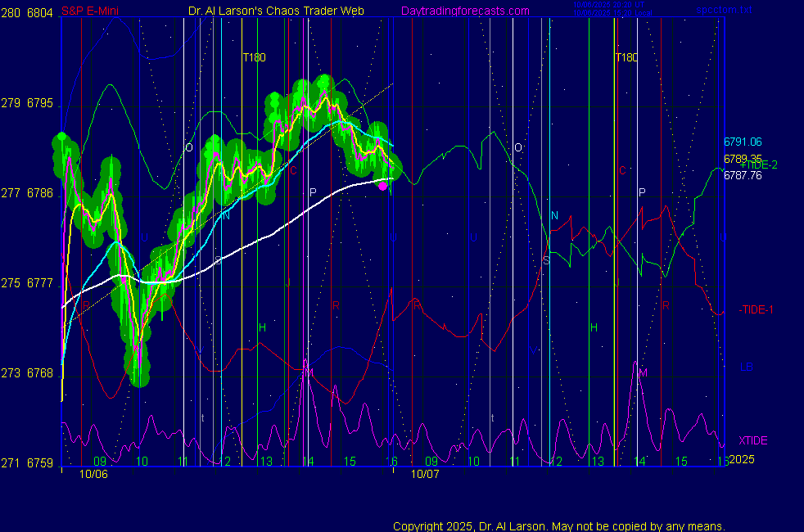Click the green circle at session open
The width and height of the screenshot is (804, 532).
pos(61,138)
